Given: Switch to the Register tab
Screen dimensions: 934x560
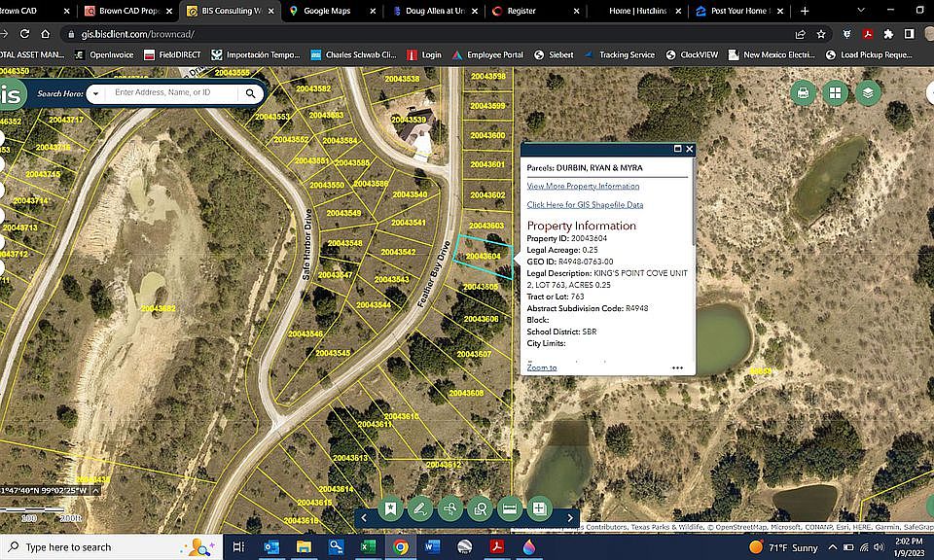Looking at the screenshot, I should click(535, 11).
